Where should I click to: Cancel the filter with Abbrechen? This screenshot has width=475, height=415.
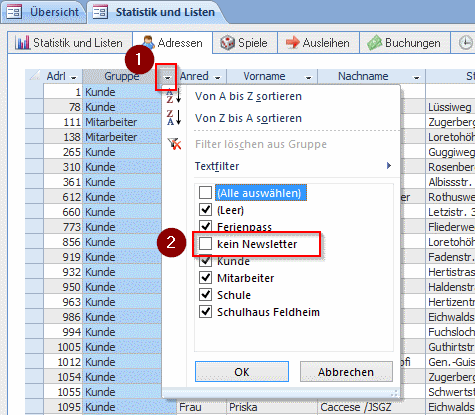pyautogui.click(x=346, y=372)
